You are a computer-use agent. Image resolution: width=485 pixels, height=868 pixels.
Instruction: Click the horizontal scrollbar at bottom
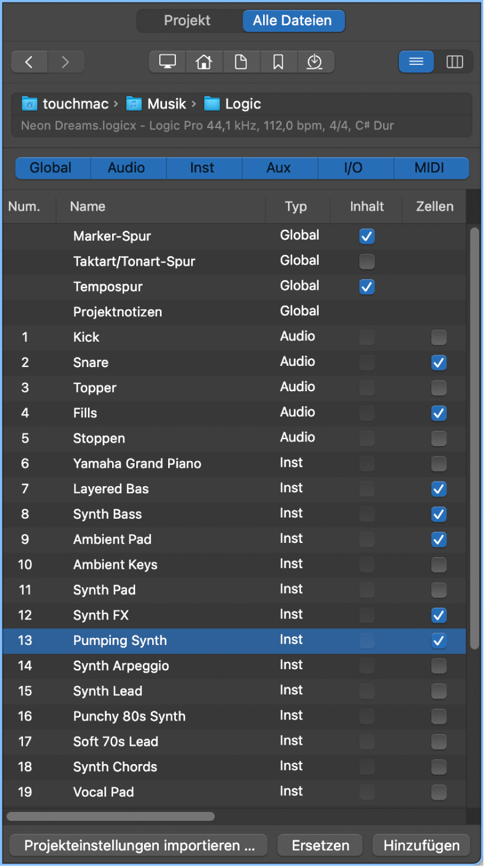tap(110, 817)
